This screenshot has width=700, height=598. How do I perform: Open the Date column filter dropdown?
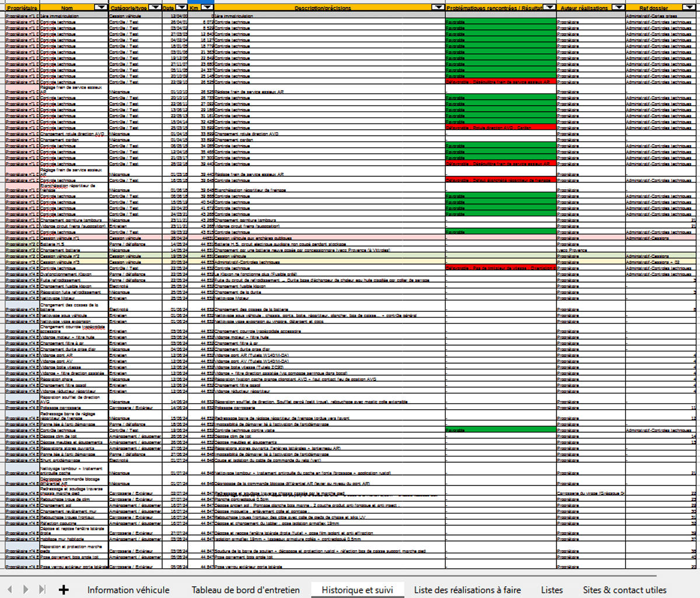click(181, 8)
